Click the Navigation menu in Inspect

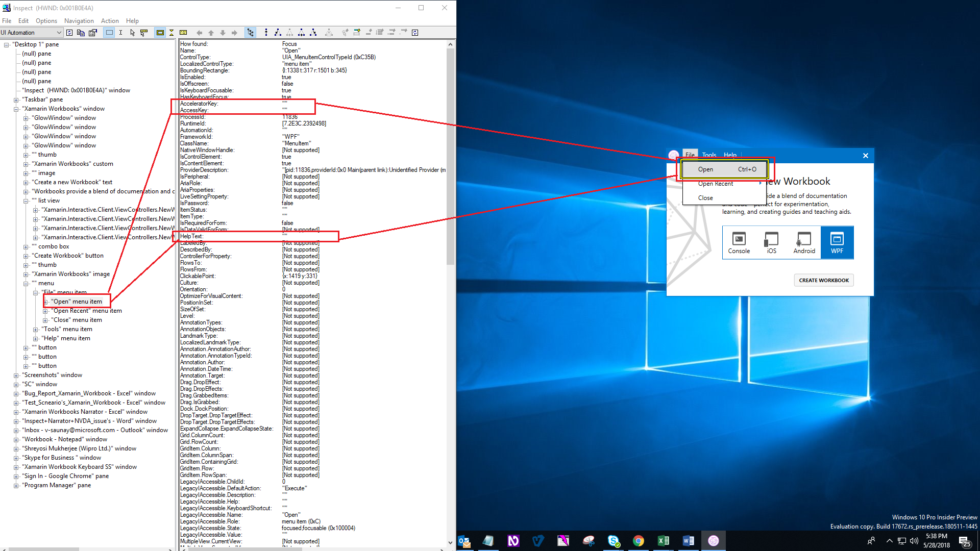click(79, 20)
